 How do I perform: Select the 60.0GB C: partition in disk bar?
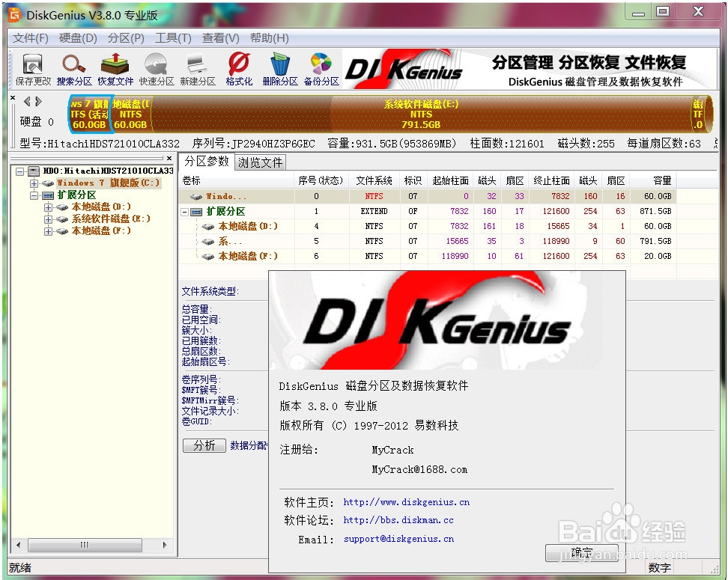(89, 115)
